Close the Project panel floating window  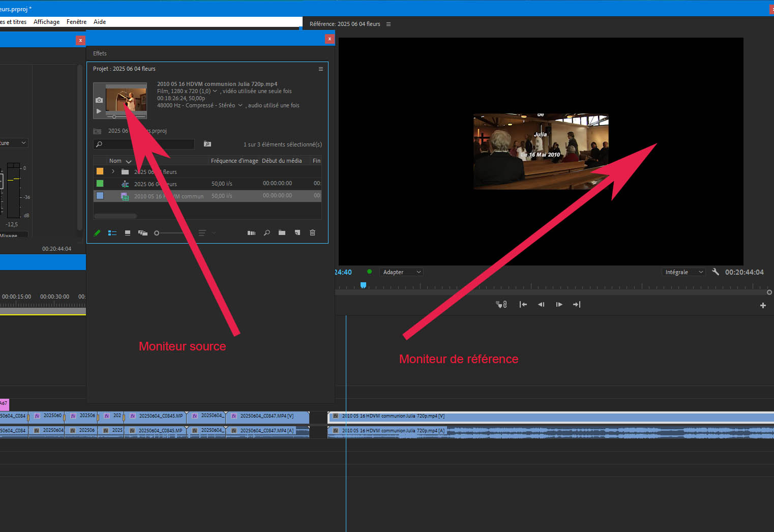click(x=330, y=39)
